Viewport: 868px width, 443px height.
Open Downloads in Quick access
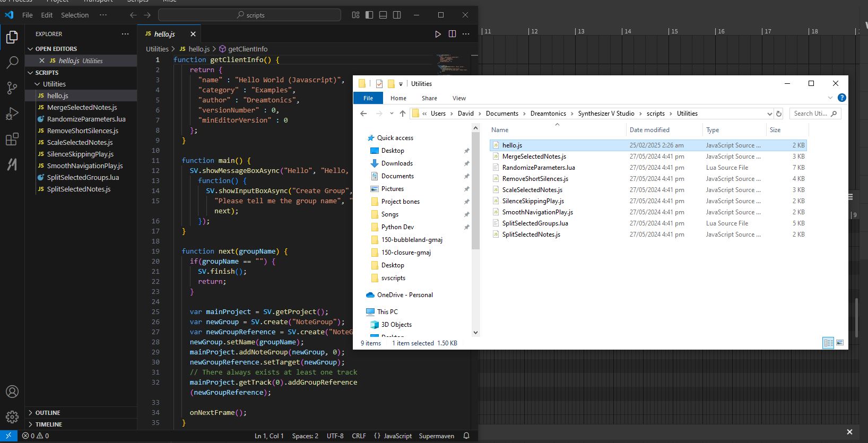[397, 163]
